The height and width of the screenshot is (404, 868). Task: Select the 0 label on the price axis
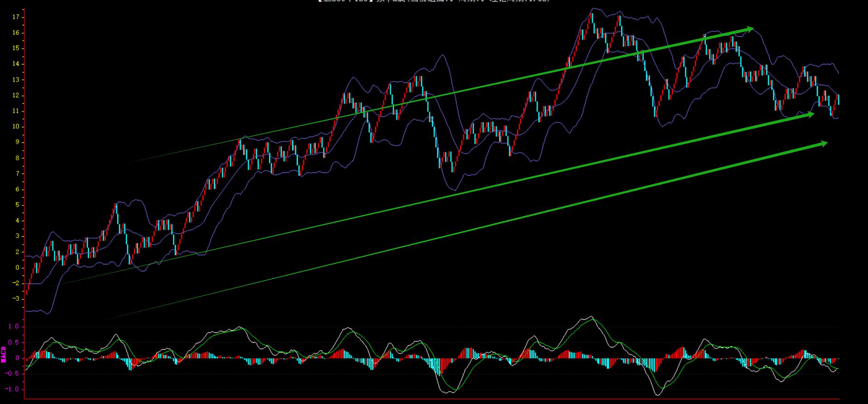point(17,268)
